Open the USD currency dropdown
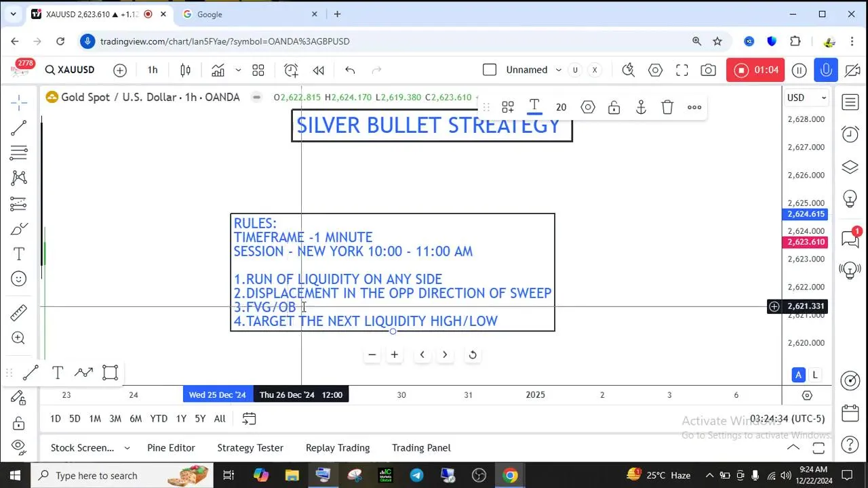868x488 pixels. [806, 98]
